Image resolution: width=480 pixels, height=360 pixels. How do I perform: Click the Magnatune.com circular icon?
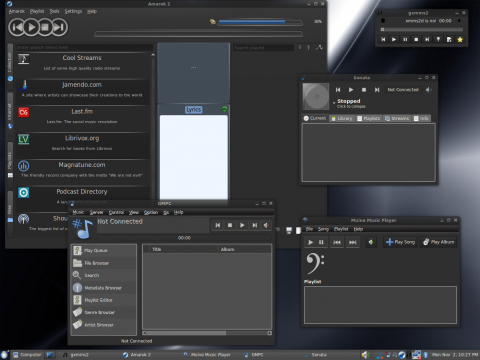click(23, 166)
